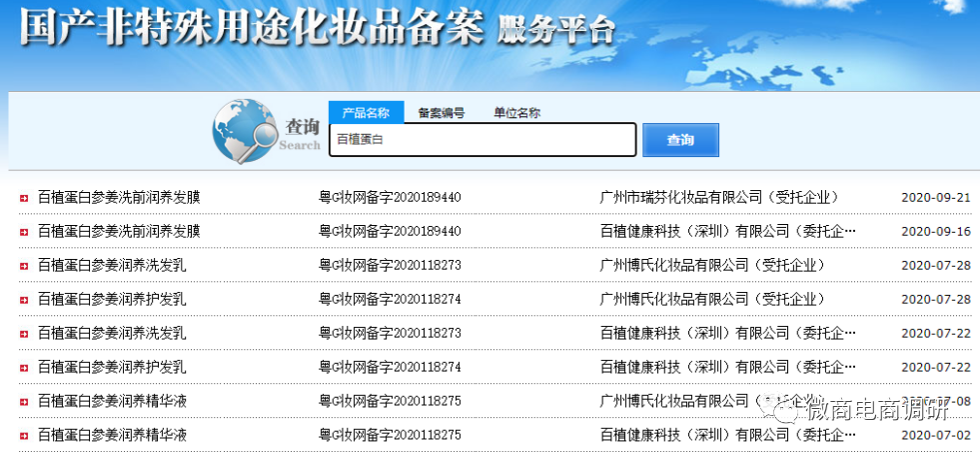Click filing number 粤G妆网备字2020118274 dated 2020-07-28
This screenshot has width=980, height=452.
390,299
